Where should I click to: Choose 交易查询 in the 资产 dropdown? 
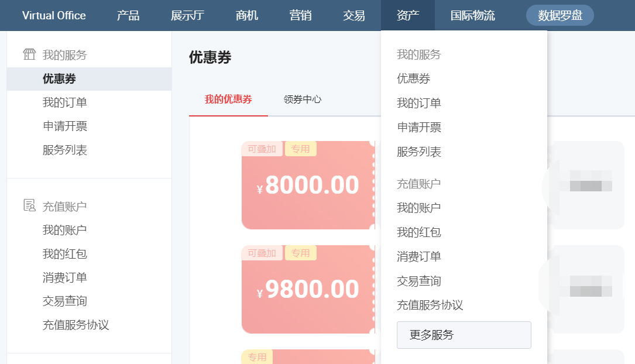click(x=418, y=281)
